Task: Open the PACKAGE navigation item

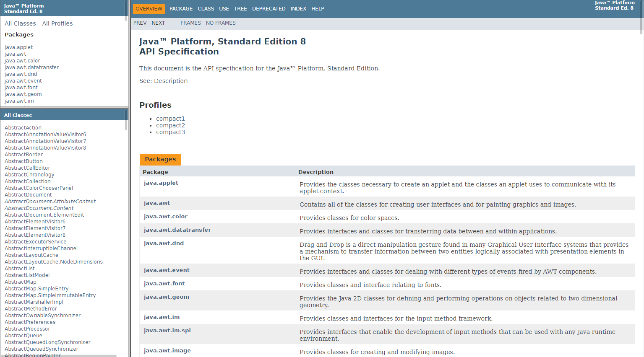Action: point(181,9)
